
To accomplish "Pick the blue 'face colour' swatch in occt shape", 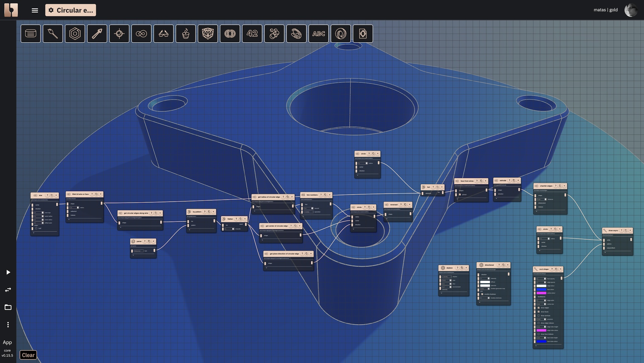I will [541, 289].
